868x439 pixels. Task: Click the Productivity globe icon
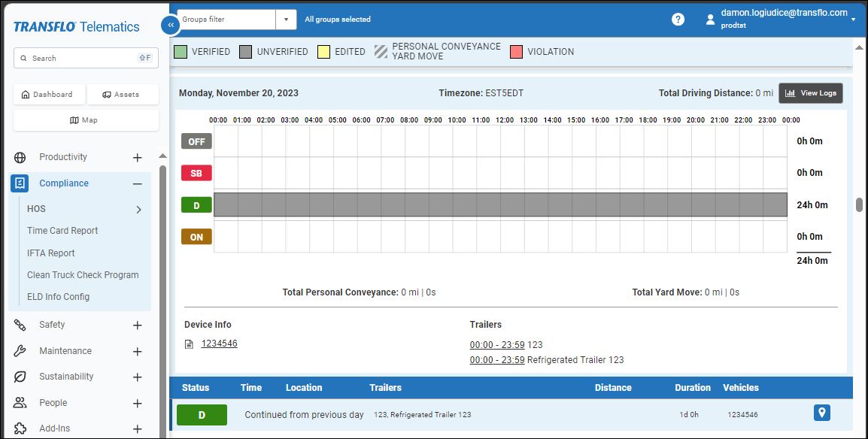20,157
